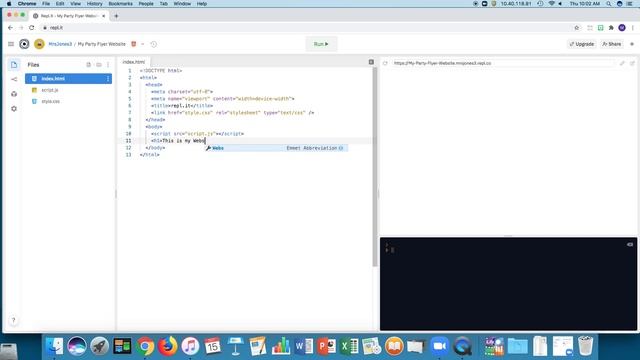The height and width of the screenshot is (360, 640).
Task: Click the My Party Flyer Website repl name
Action: (102, 44)
